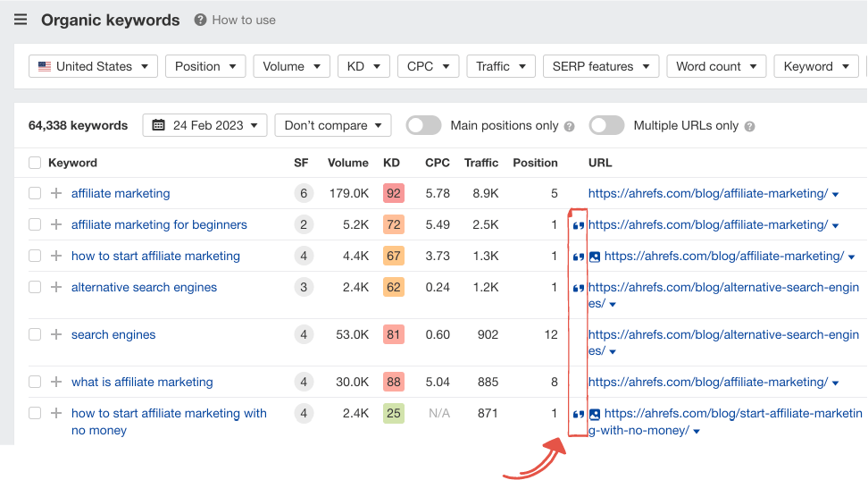This screenshot has width=868, height=480.
Task: Open United States country dropdown
Action: (93, 66)
